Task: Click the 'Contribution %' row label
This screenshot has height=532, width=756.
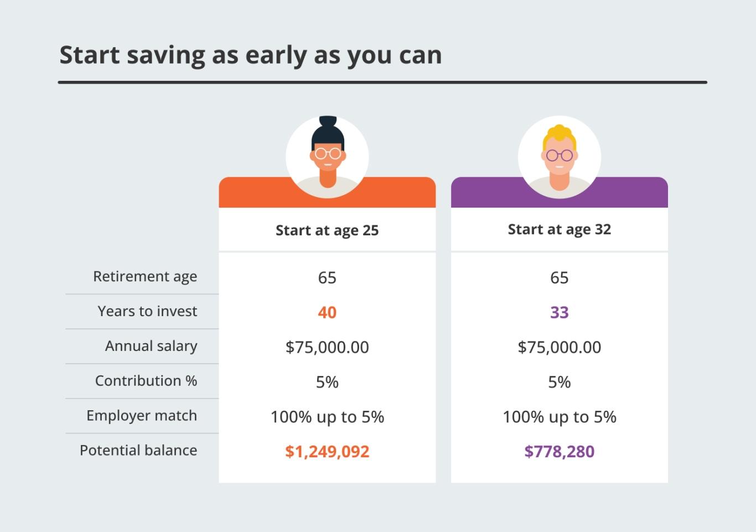Action: pyautogui.click(x=146, y=381)
